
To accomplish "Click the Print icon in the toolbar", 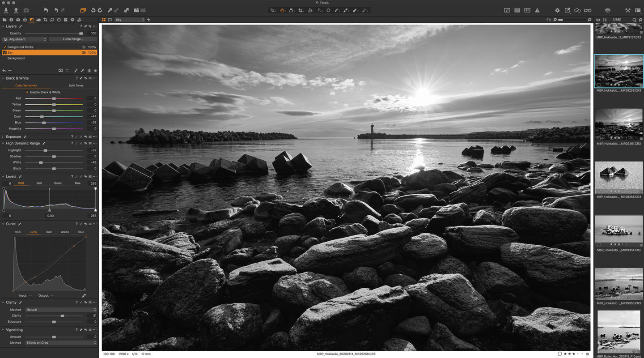I will (607, 10).
